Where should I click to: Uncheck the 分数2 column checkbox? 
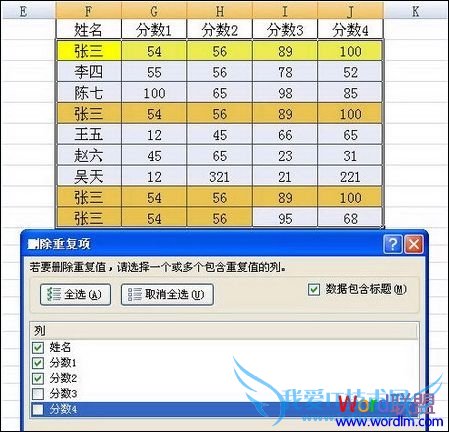pos(38,378)
